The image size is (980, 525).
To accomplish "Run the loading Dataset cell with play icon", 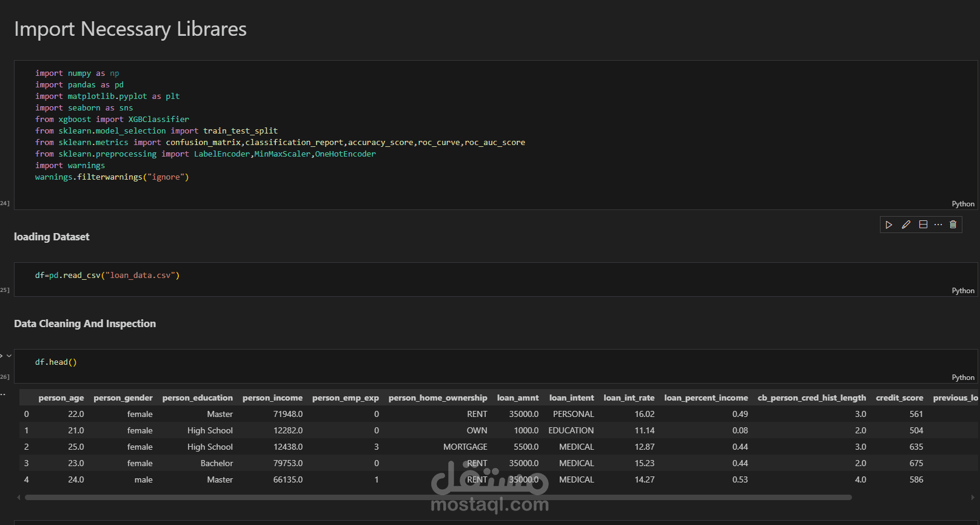I will tap(888, 225).
